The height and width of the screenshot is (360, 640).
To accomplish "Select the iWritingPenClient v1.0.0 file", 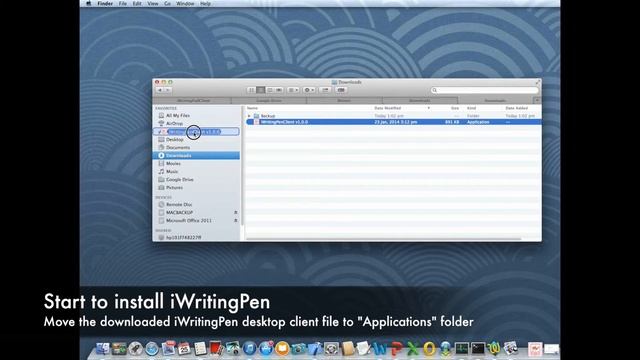I will (393, 122).
